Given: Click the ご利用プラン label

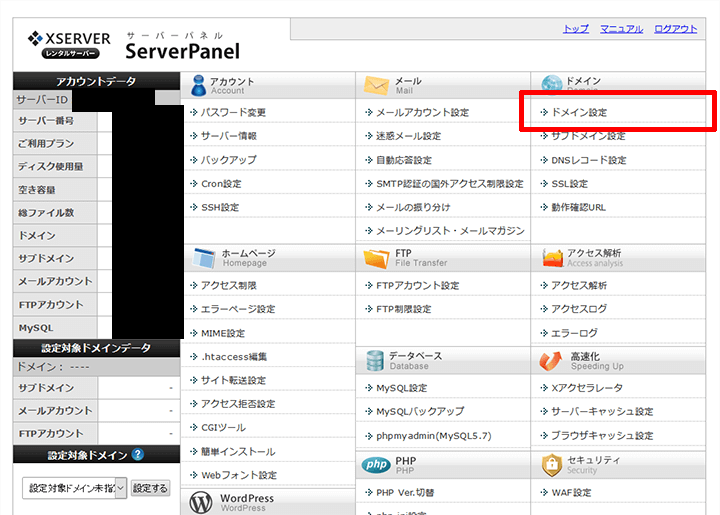Looking at the screenshot, I should (x=46, y=144).
